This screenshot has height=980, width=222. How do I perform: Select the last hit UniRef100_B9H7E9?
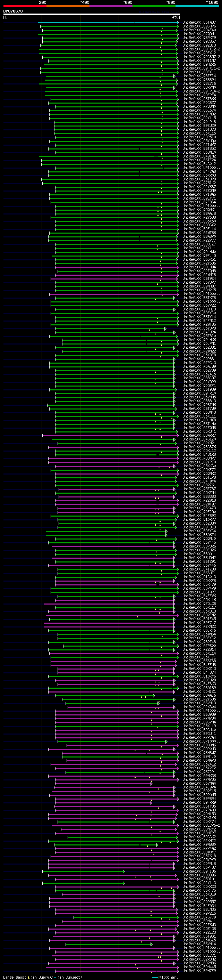click(x=199, y=971)
